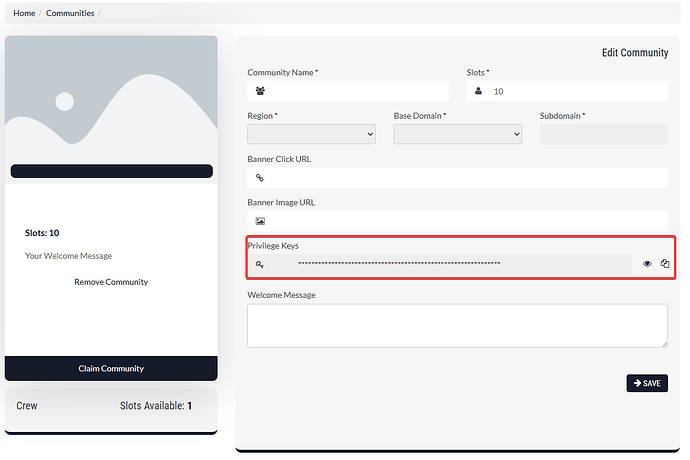690x460 pixels.
Task: Click the person icon in Slots field
Action: coord(478,91)
